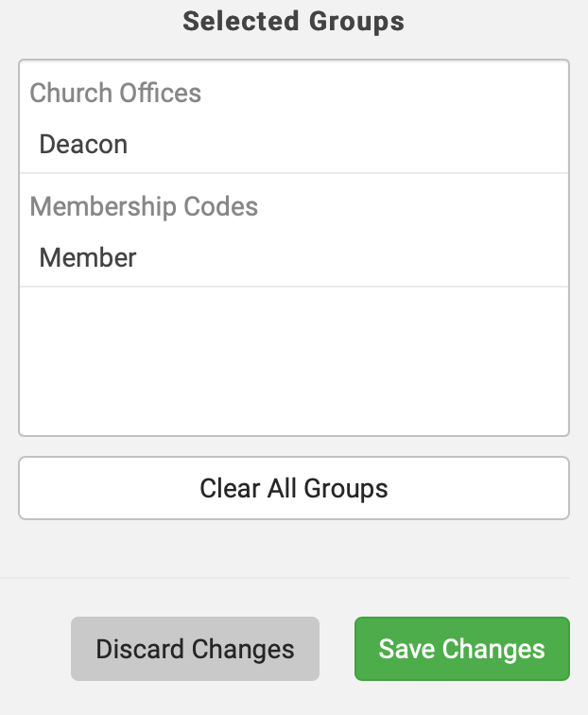This screenshot has width=588, height=715.
Task: Select the Member group entry
Action: coord(88,257)
